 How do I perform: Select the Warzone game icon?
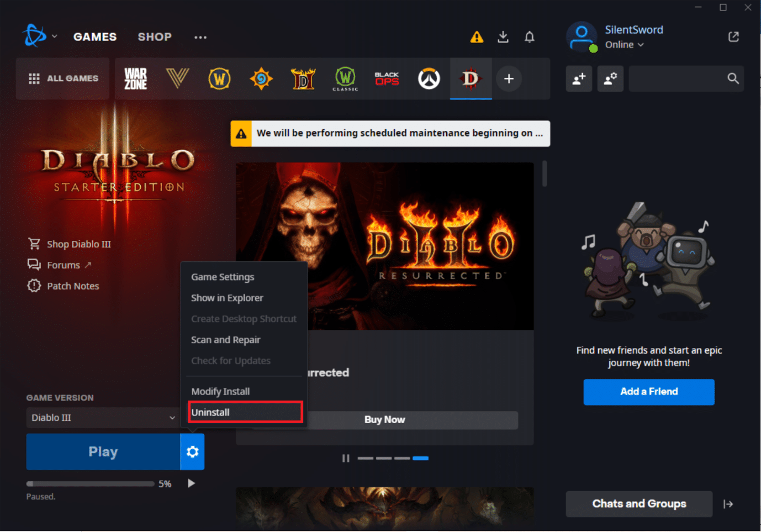pos(135,78)
